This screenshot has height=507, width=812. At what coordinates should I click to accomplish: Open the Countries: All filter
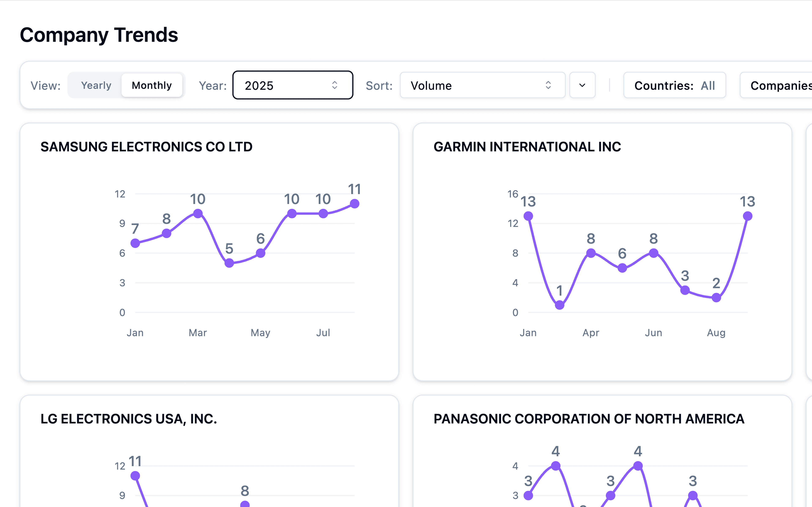(674, 85)
